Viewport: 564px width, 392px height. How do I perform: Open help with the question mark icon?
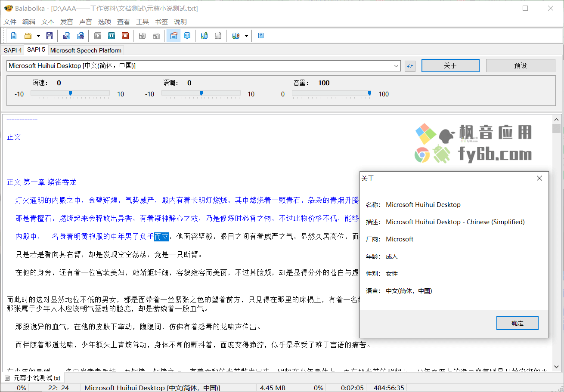261,36
